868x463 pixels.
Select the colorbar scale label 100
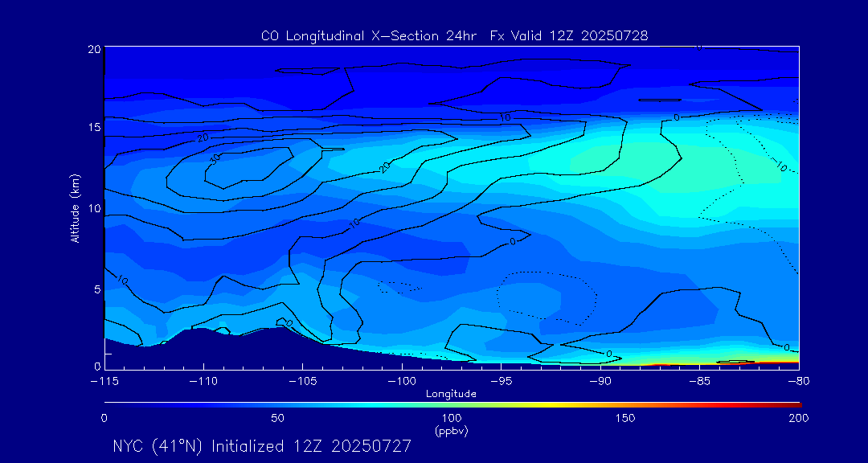click(452, 418)
